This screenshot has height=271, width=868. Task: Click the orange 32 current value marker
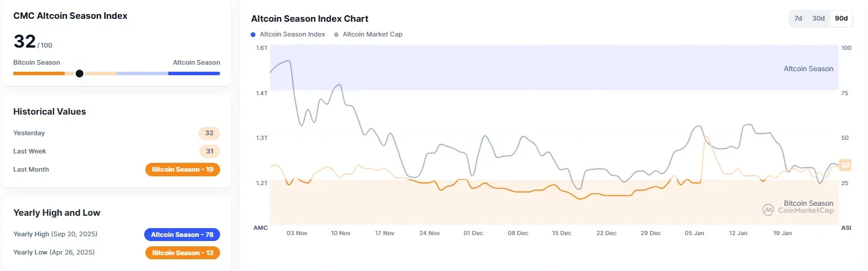(x=845, y=165)
